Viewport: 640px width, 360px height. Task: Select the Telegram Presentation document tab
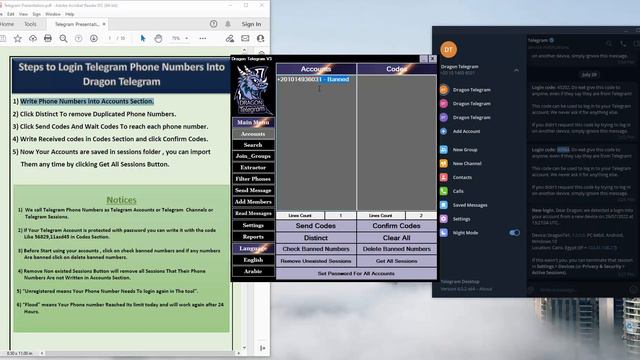click(76, 24)
